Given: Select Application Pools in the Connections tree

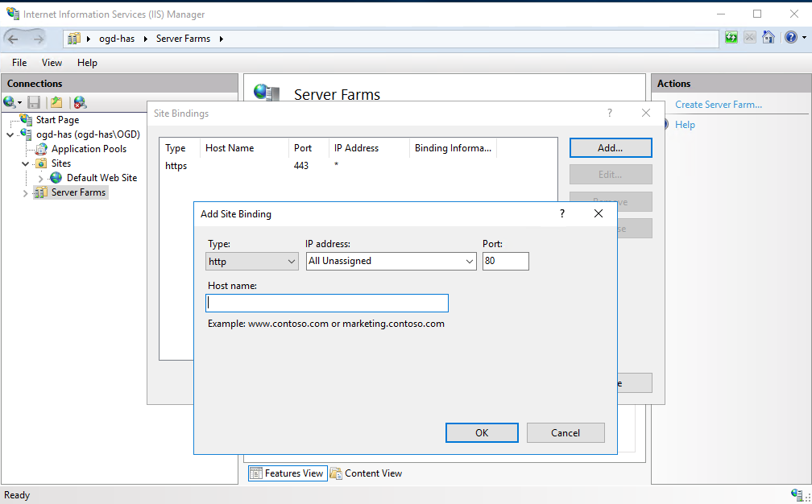Looking at the screenshot, I should (89, 148).
